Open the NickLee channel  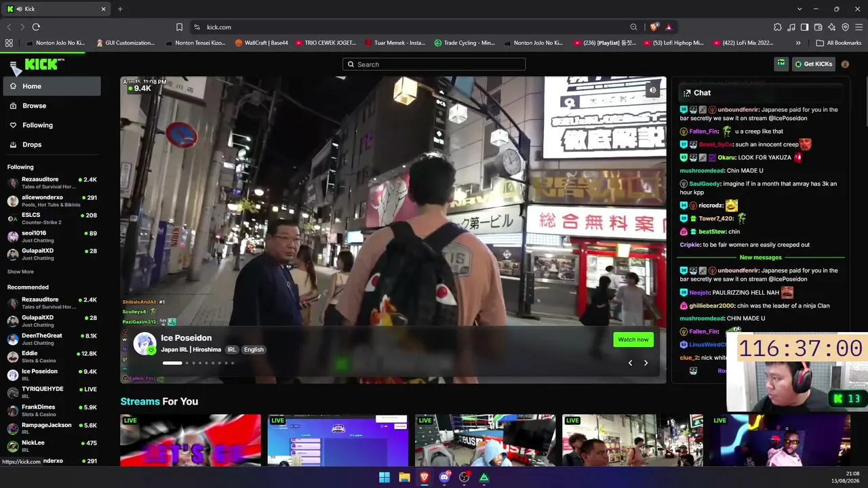tap(52, 446)
